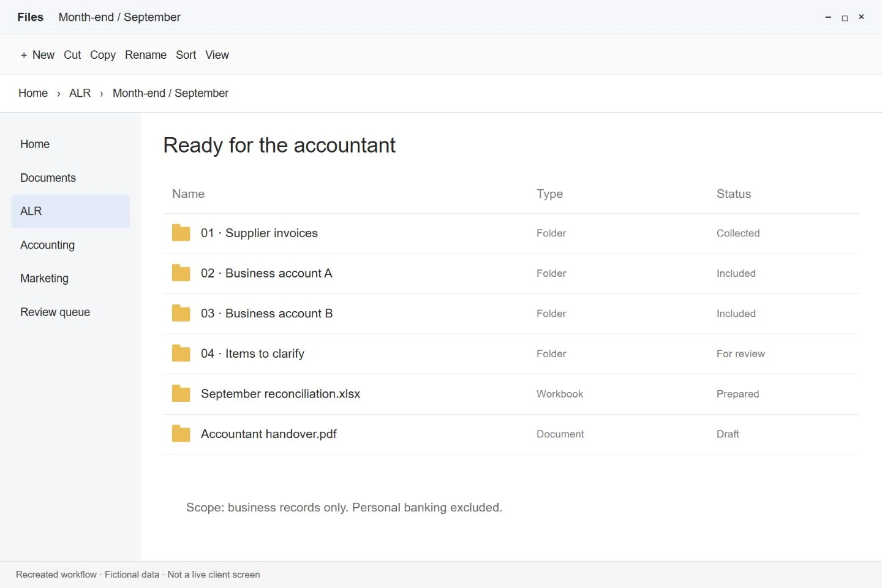Click the September reconciliation.xlsx file icon

click(x=181, y=394)
